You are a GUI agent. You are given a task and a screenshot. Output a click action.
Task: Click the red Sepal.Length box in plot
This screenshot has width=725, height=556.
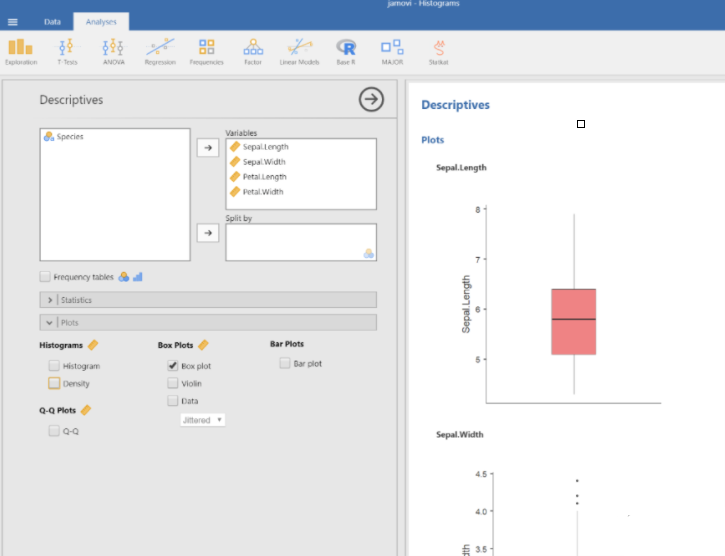tap(574, 321)
